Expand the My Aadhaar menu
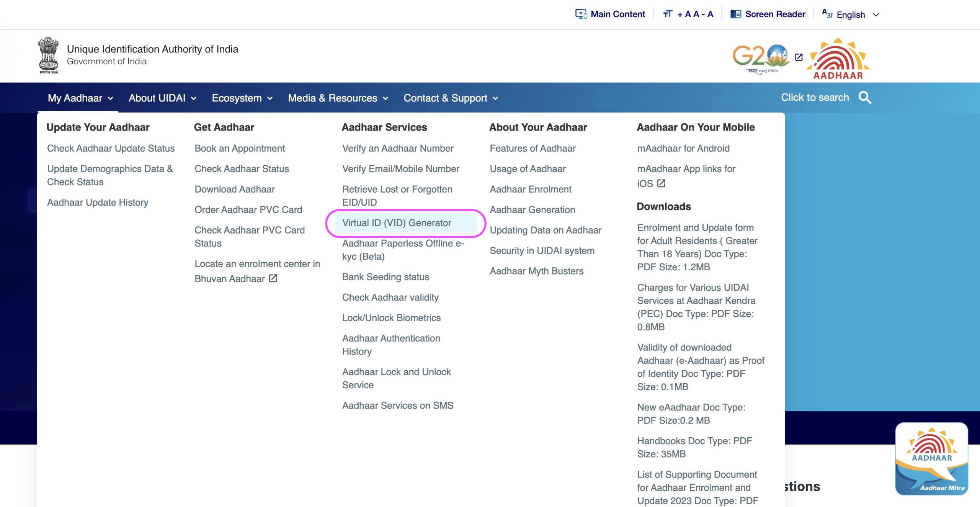980x507 pixels. coord(80,98)
